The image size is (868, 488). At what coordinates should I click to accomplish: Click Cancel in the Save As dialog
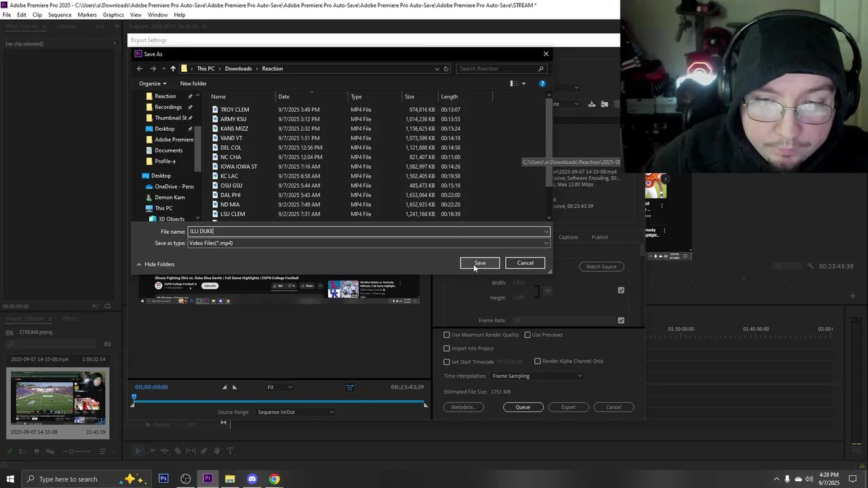point(525,263)
